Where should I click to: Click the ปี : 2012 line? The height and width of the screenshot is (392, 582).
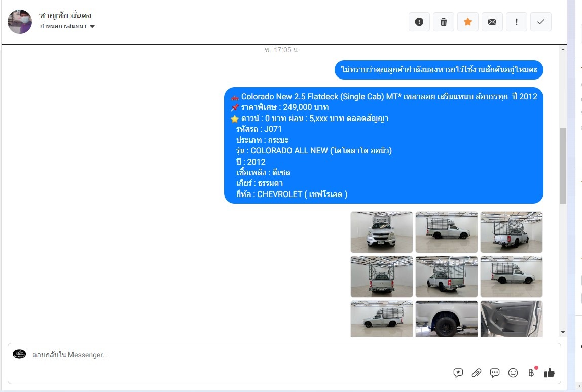251,162
